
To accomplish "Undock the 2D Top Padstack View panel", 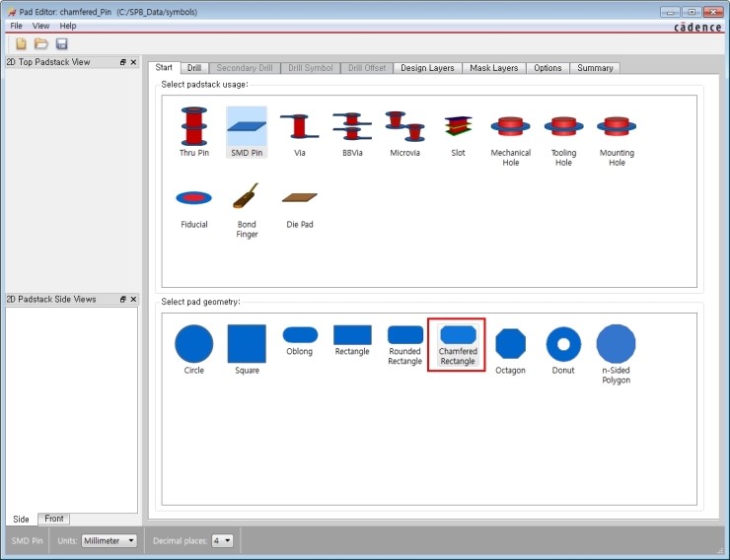I will pos(123,62).
